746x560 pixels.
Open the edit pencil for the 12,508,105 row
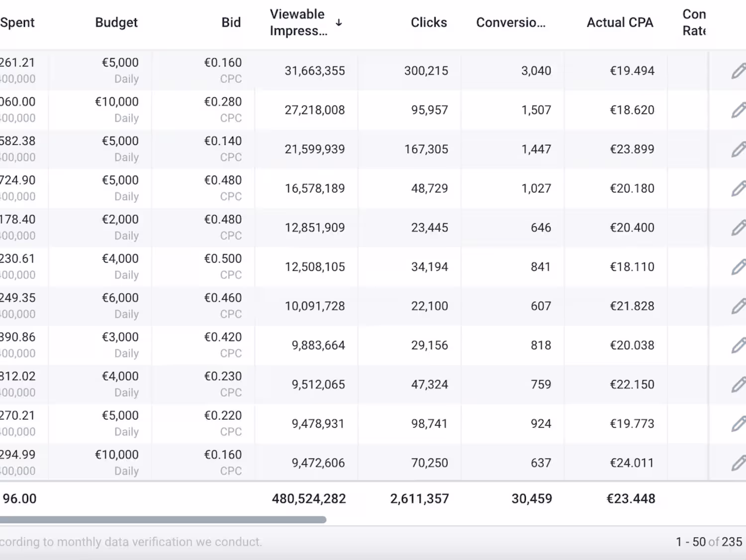[x=739, y=267]
